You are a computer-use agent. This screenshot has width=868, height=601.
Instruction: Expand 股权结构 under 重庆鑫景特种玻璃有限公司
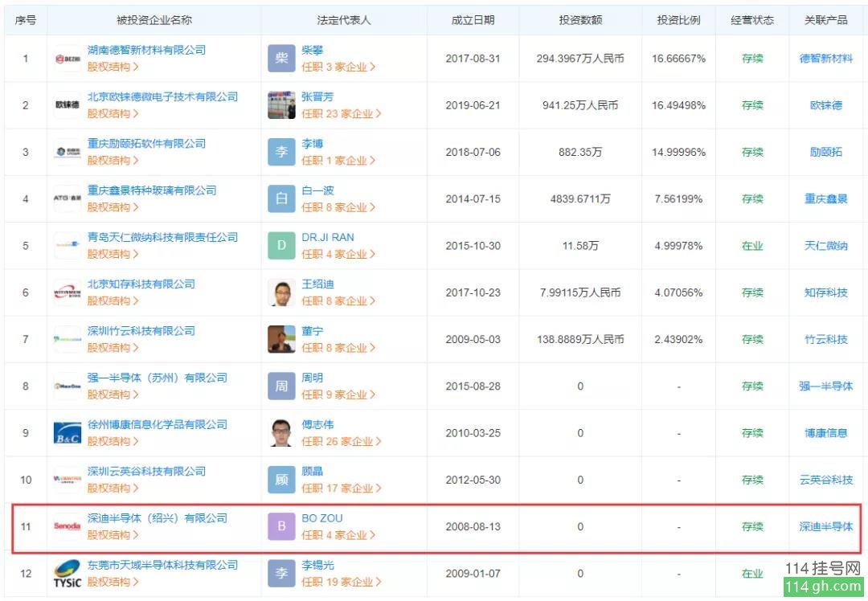click(x=113, y=207)
